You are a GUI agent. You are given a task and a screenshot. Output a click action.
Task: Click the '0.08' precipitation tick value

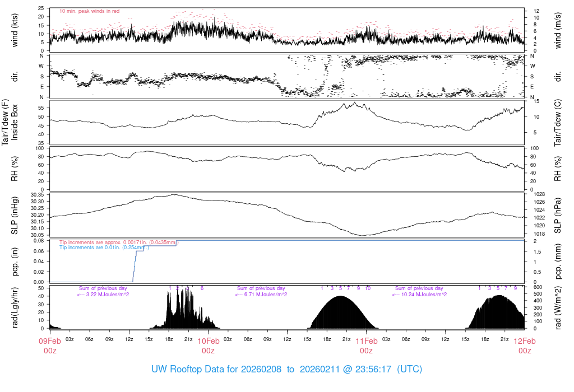click(39, 241)
